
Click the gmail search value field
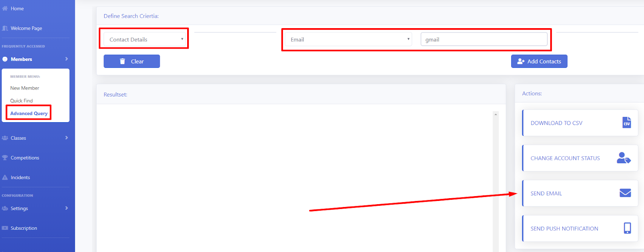pos(484,39)
